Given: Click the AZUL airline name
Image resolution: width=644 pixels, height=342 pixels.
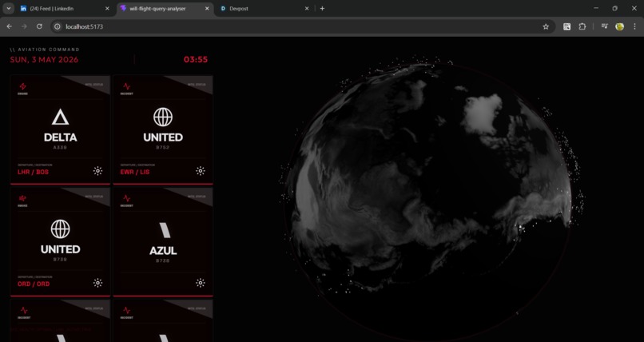Looking at the screenshot, I should click(163, 250).
